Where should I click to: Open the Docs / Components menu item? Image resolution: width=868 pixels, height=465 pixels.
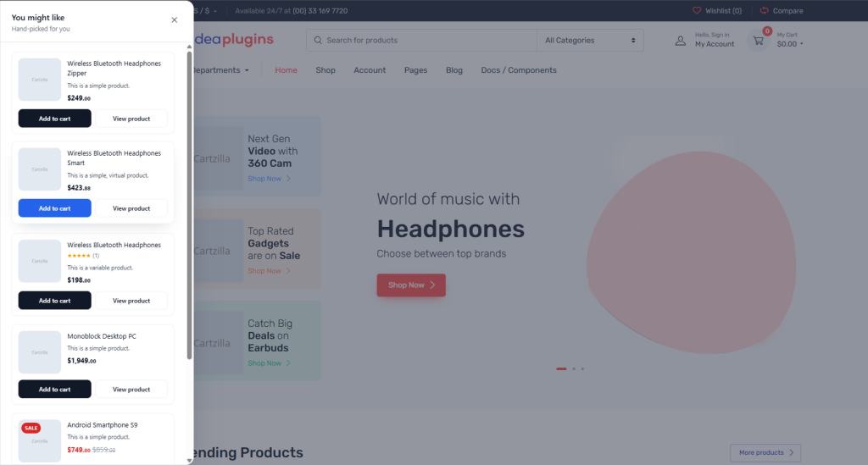(519, 70)
